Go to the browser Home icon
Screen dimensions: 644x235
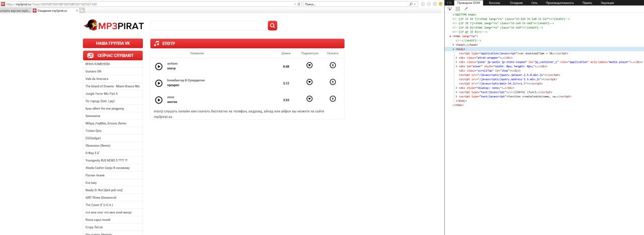click(x=423, y=4)
